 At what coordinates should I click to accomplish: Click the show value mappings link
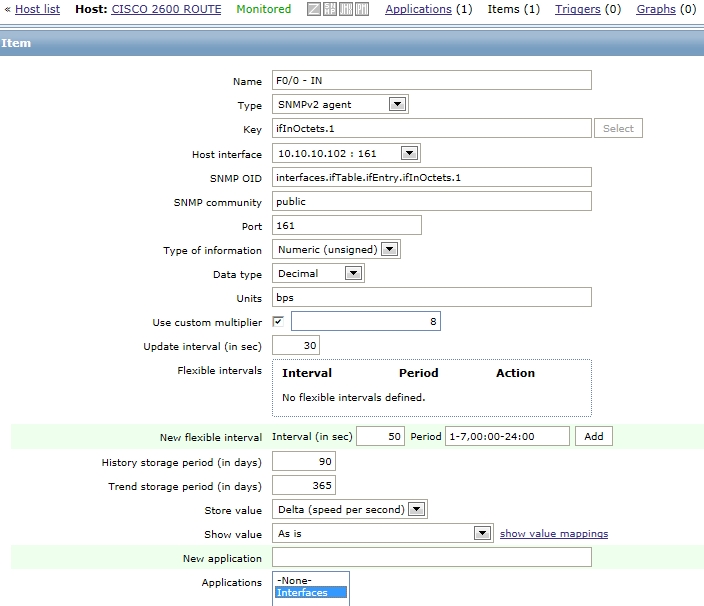click(554, 533)
